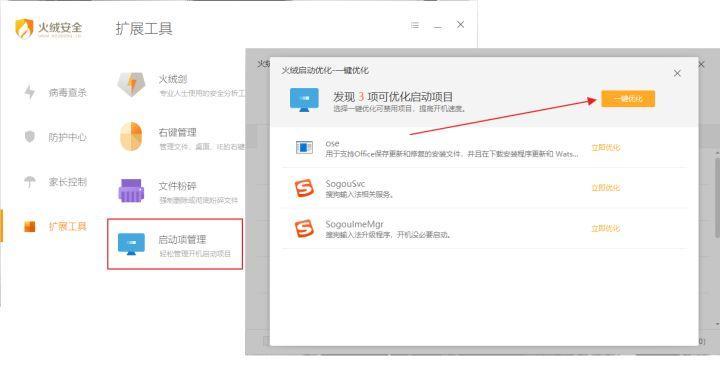Select the SogouSvc Sogou icon
This screenshot has height=390, width=720.
(304, 188)
